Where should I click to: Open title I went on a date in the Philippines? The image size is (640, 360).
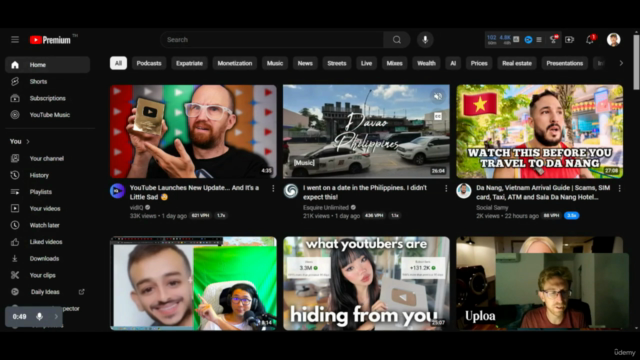click(x=365, y=192)
